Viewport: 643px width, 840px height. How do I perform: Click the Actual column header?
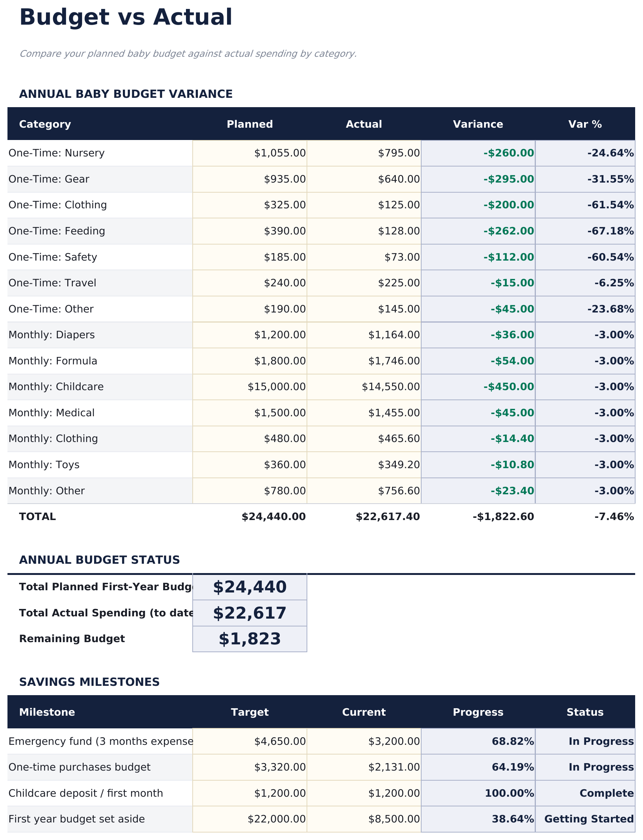(364, 124)
